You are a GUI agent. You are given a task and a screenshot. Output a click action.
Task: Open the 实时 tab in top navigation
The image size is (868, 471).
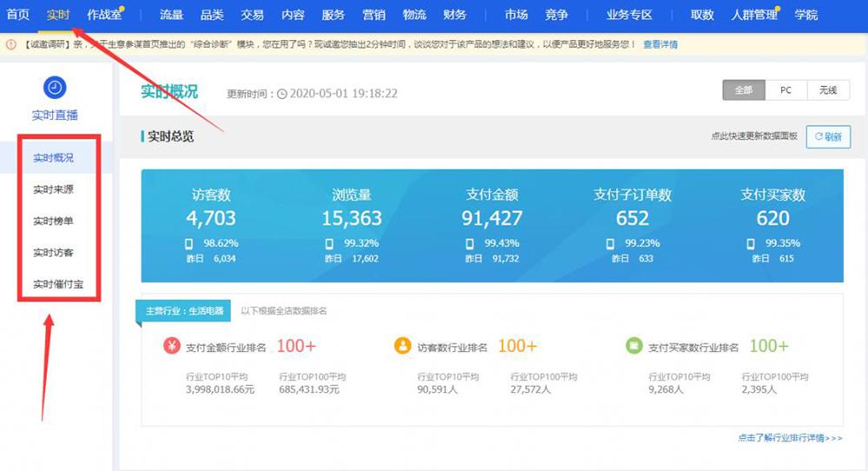58,15
